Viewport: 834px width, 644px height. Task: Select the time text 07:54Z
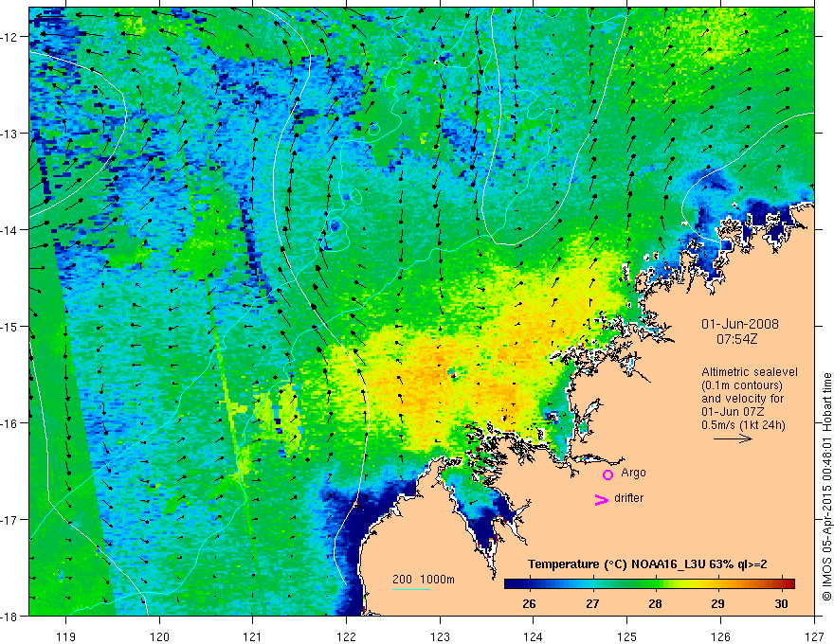(736, 339)
